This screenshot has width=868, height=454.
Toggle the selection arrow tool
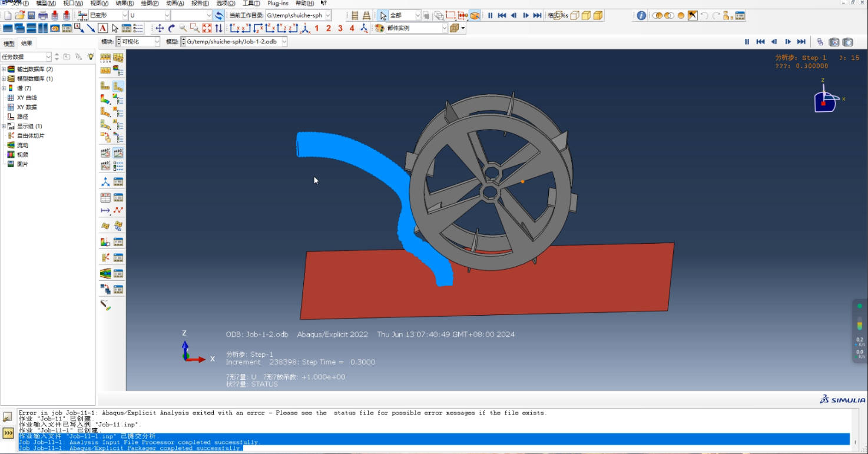(x=383, y=15)
